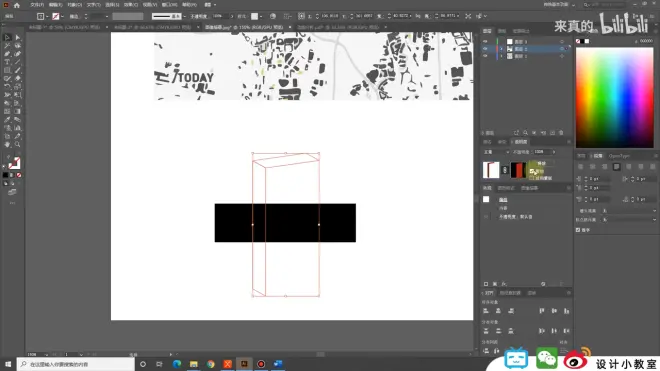Open the File menu
The height and width of the screenshot is (371, 660).
pos(37,5)
